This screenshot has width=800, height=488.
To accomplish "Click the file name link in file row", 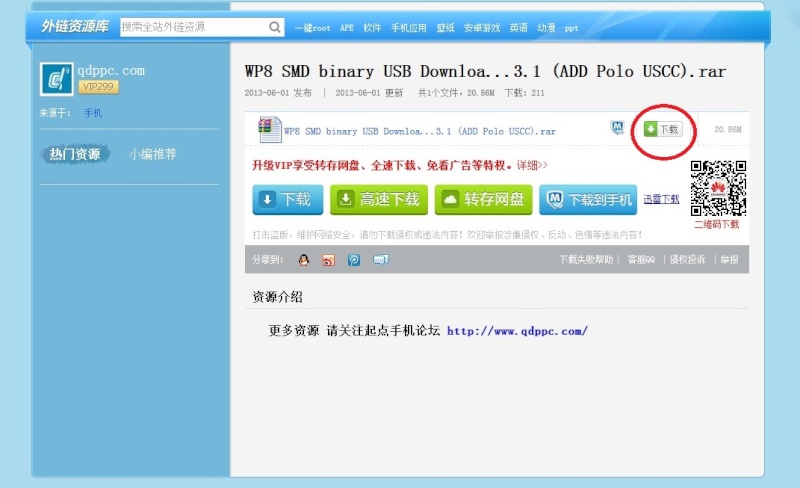I will tap(420, 131).
